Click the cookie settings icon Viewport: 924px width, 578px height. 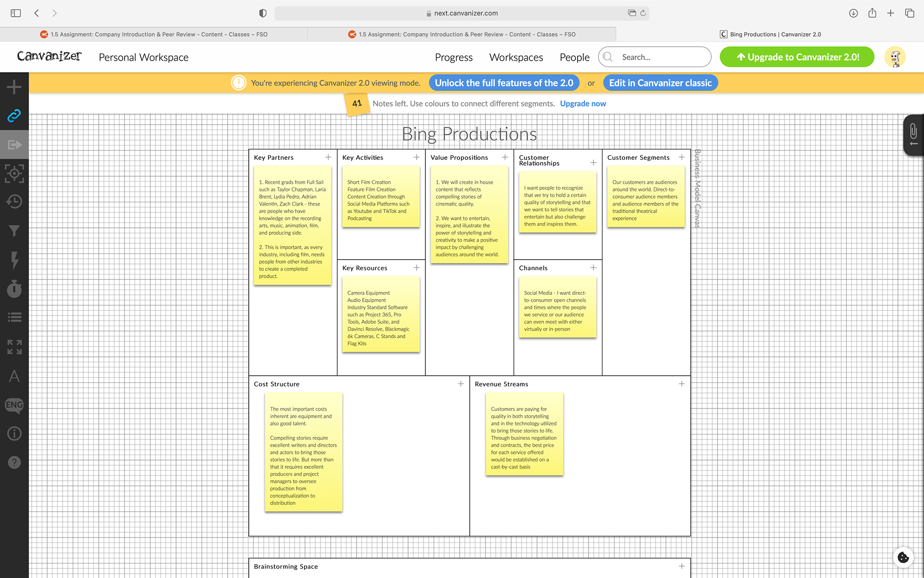(x=903, y=557)
